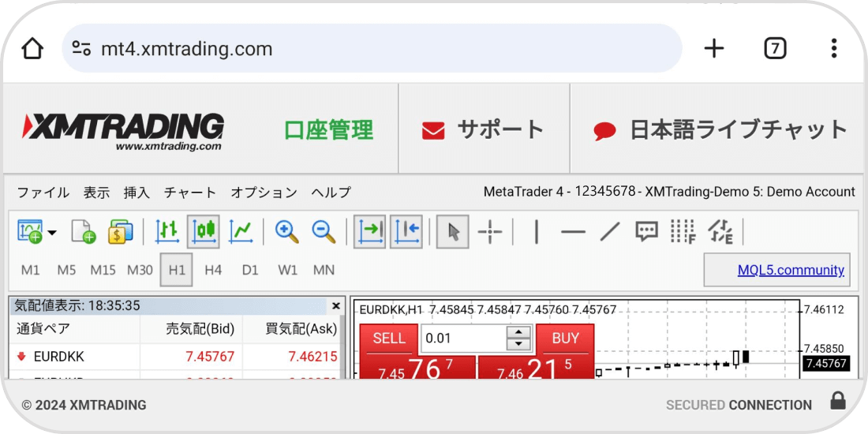The height and width of the screenshot is (434, 868).
Task: Click the BUY button on chart
Action: [x=565, y=339]
